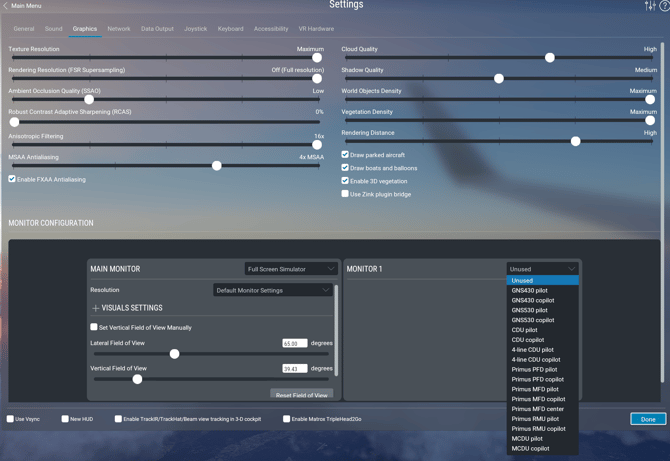670x461 pixels.
Task: Select MCDU copilot option
Action: click(543, 448)
